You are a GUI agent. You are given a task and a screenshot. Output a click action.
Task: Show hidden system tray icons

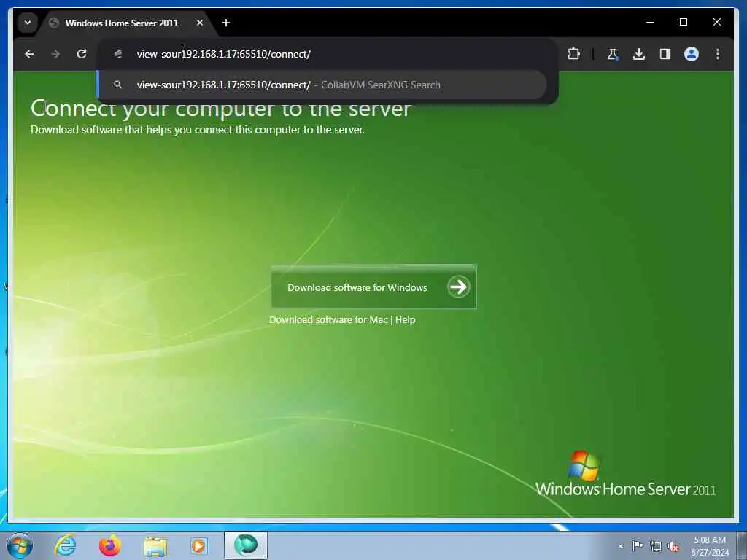(620, 546)
